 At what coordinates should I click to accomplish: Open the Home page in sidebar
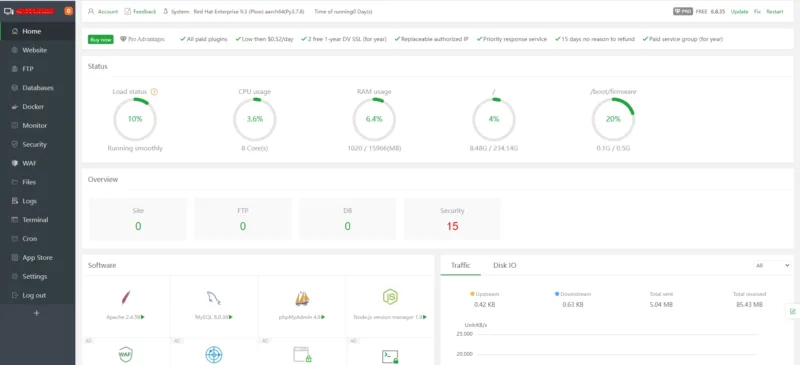38,31
